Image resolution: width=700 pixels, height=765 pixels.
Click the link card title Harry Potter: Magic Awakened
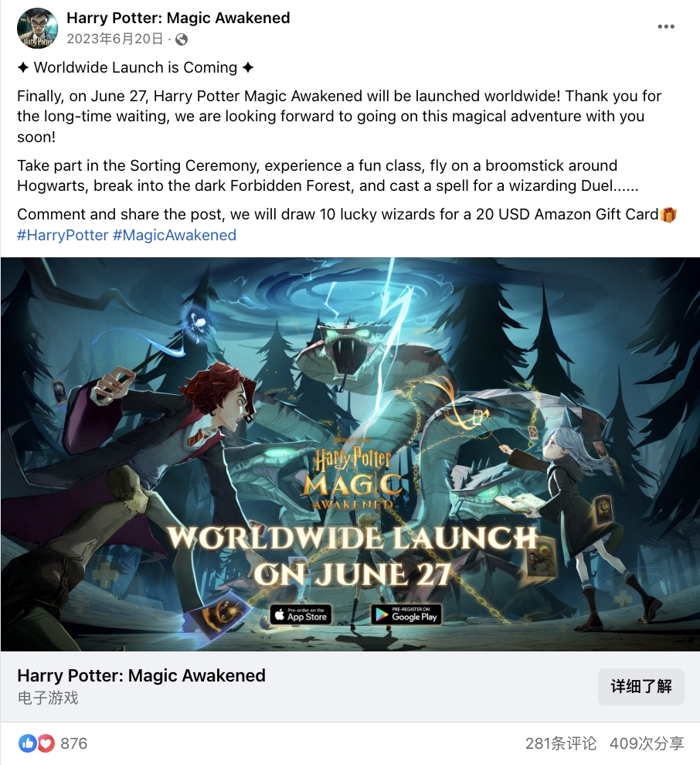[x=141, y=675]
